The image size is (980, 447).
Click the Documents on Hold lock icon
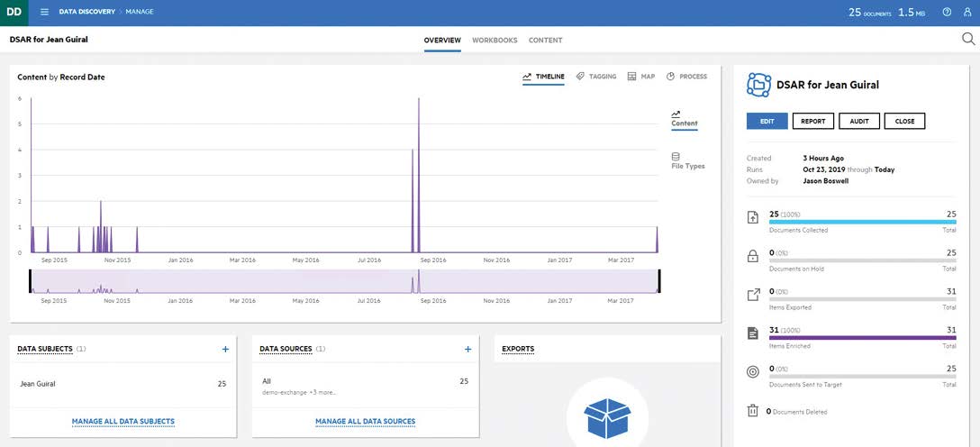click(753, 256)
